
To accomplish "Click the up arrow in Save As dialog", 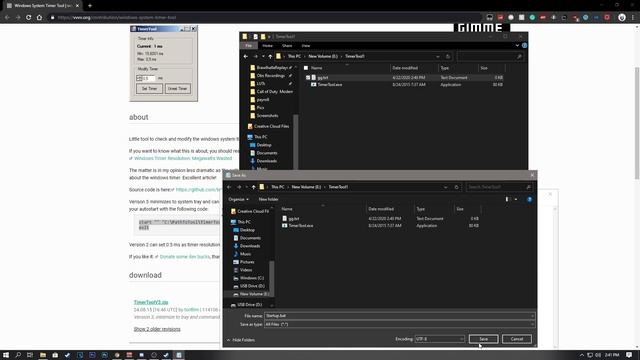I will point(253,187).
